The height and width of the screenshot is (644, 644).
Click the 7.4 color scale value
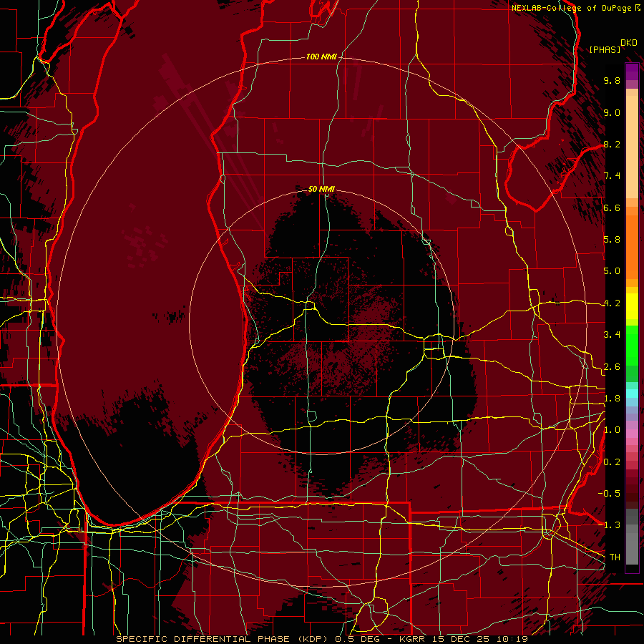tap(612, 176)
